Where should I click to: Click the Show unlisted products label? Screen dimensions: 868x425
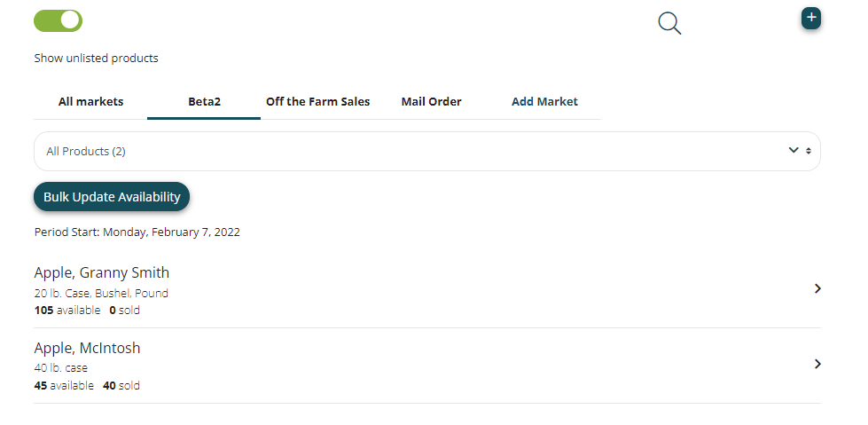pos(96,59)
